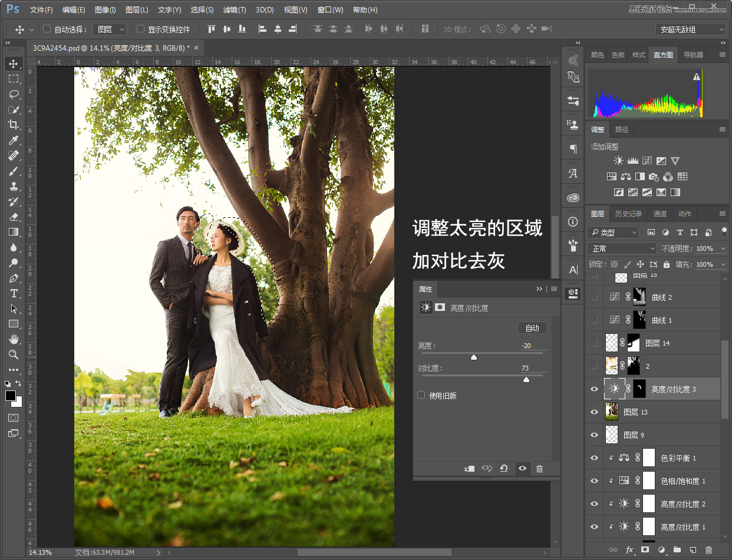Select the Pen tool

pyautogui.click(x=13, y=278)
